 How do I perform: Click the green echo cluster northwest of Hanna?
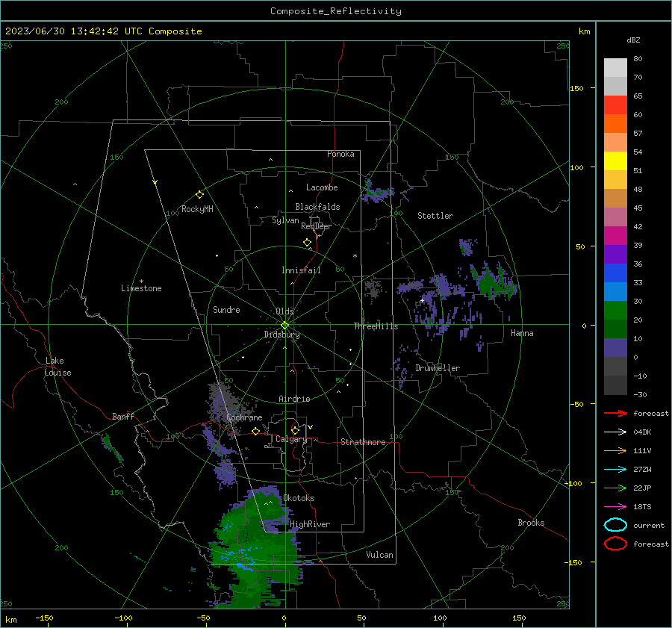[x=493, y=283]
